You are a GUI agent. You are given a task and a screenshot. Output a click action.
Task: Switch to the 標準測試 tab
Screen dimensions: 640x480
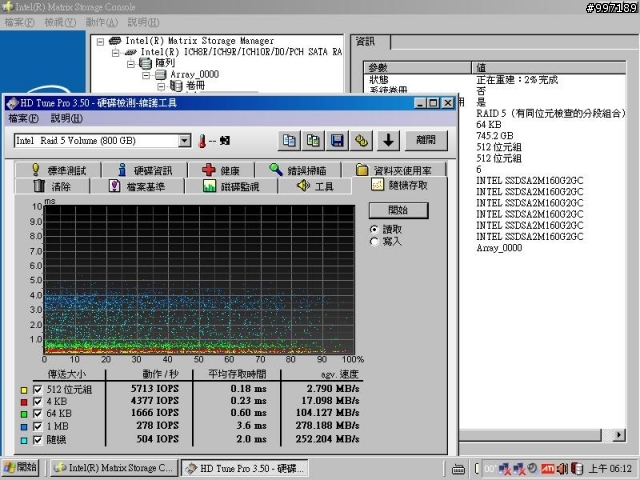[58, 170]
